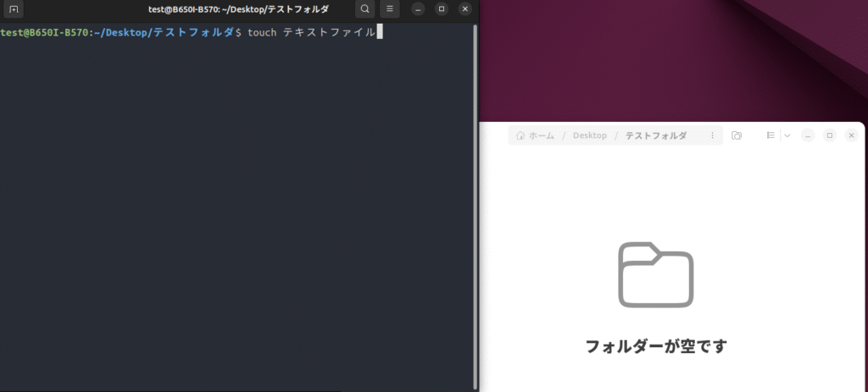Switch to list view in file manager

[x=770, y=135]
